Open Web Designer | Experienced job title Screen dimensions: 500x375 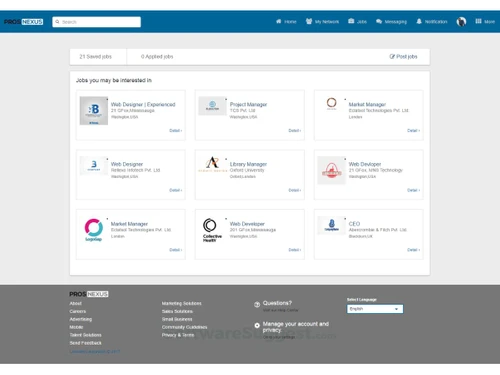143,104
